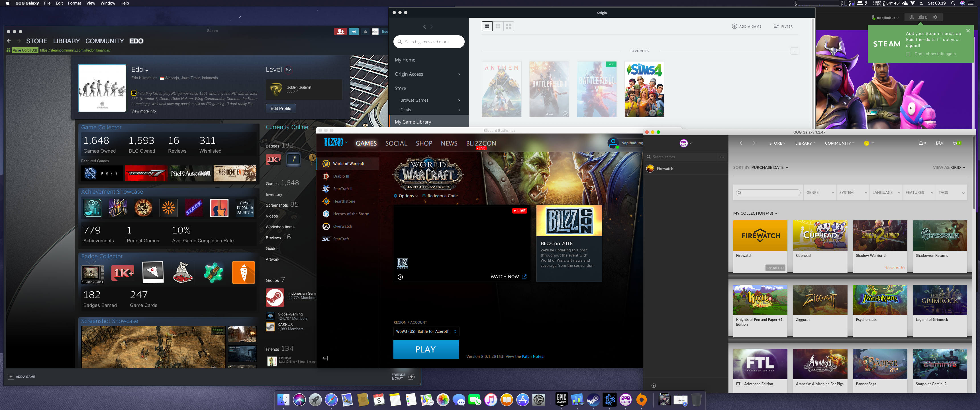The image size is (980, 410).
Task: Open the Patch Notes link
Action: (x=532, y=356)
